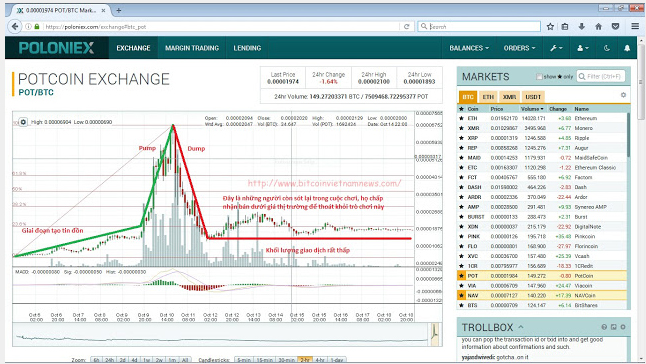
Task: Unstar the highlighted NAV row
Action: pyautogui.click(x=461, y=295)
